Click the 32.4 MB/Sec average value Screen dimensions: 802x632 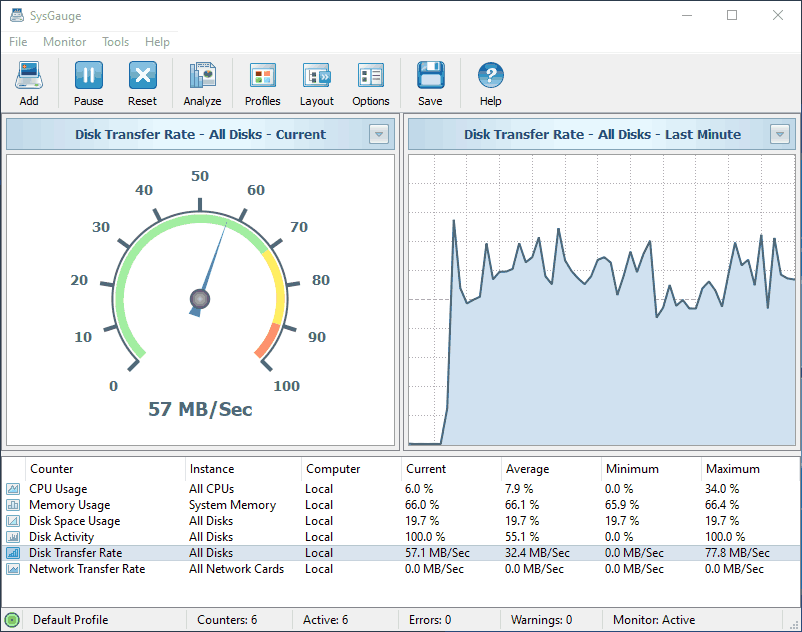(x=537, y=553)
